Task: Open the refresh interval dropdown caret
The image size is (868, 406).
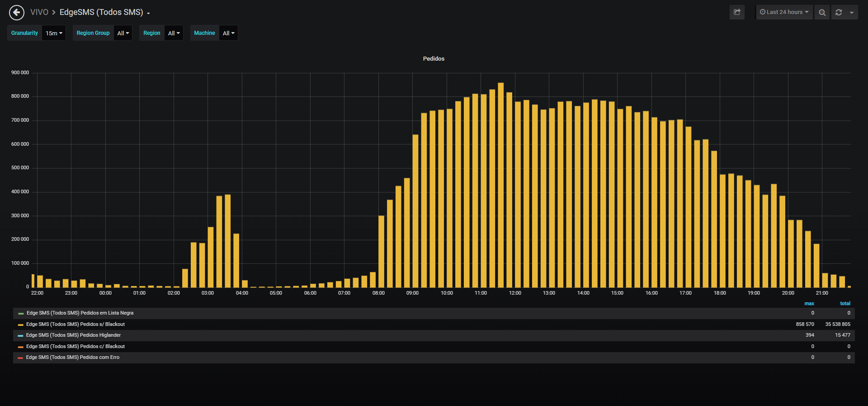Action: click(x=852, y=12)
